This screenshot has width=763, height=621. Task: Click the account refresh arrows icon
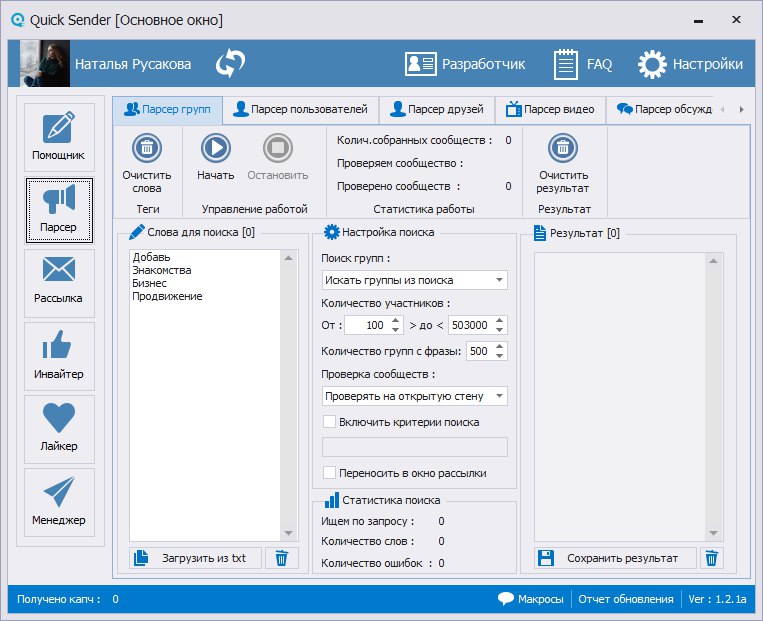coord(230,64)
